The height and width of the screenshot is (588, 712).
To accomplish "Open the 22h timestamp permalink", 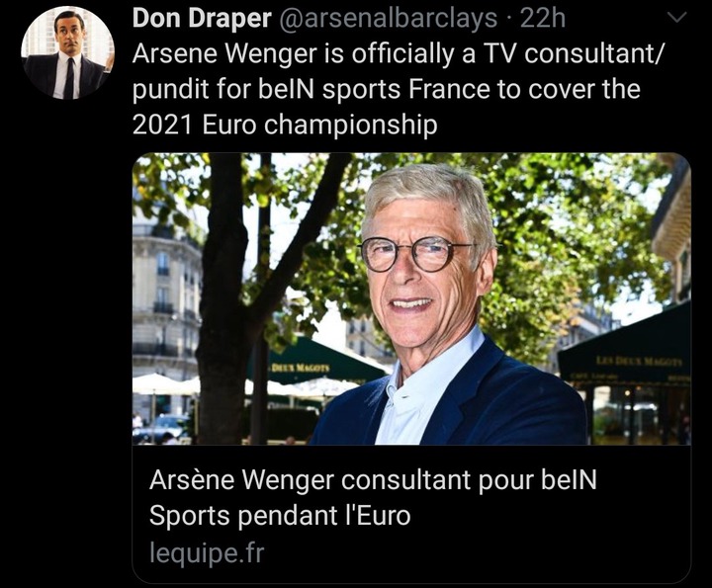I will [543, 19].
